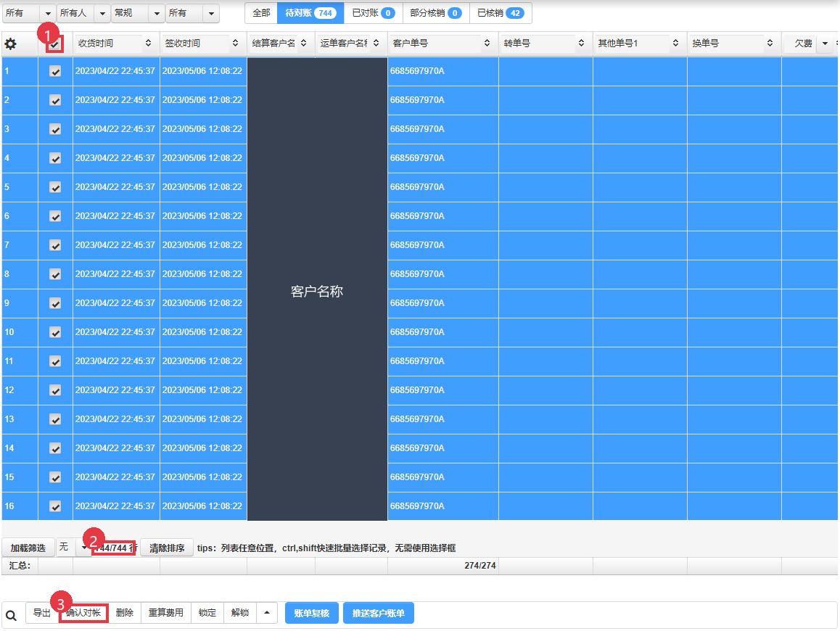
Task: Click the sort arrows for 运单客户名称
Action: pyautogui.click(x=376, y=44)
